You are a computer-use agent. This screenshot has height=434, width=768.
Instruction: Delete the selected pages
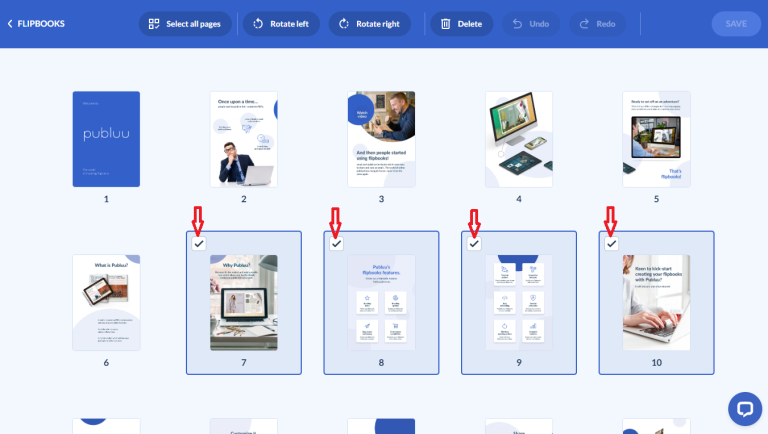(x=461, y=24)
